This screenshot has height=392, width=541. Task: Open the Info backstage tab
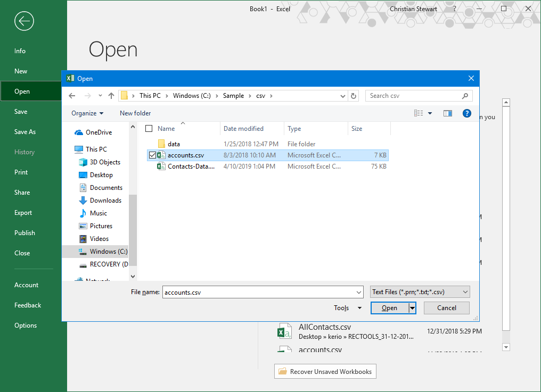pos(20,51)
